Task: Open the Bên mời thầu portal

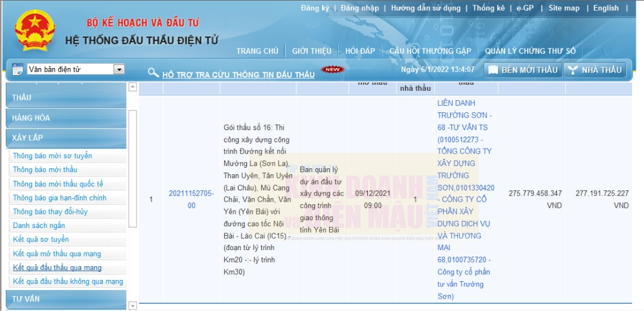Action: tap(523, 70)
